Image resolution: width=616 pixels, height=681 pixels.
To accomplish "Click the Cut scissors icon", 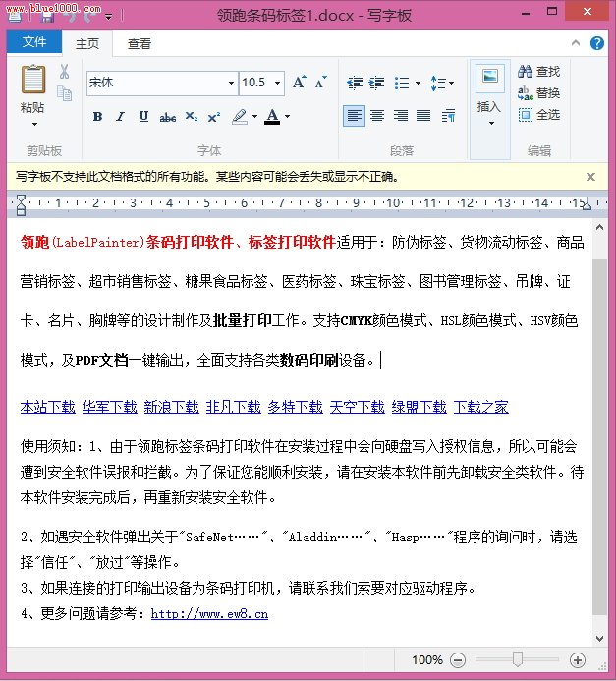I will coord(64,71).
